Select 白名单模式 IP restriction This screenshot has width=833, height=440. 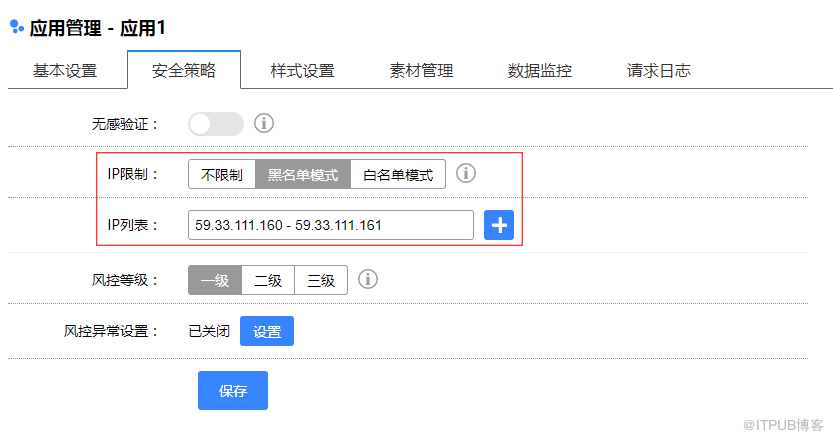(398, 174)
